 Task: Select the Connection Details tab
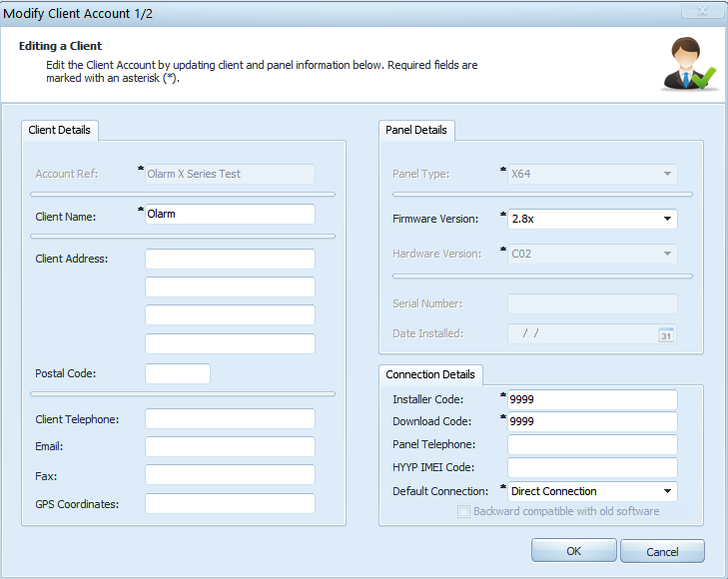point(430,375)
